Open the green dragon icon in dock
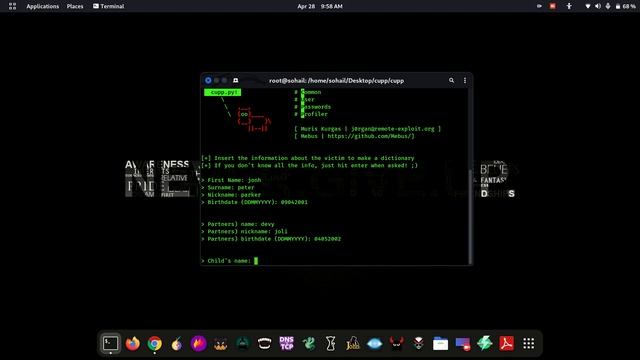This screenshot has width=640, height=360. pyautogui.click(x=309, y=343)
